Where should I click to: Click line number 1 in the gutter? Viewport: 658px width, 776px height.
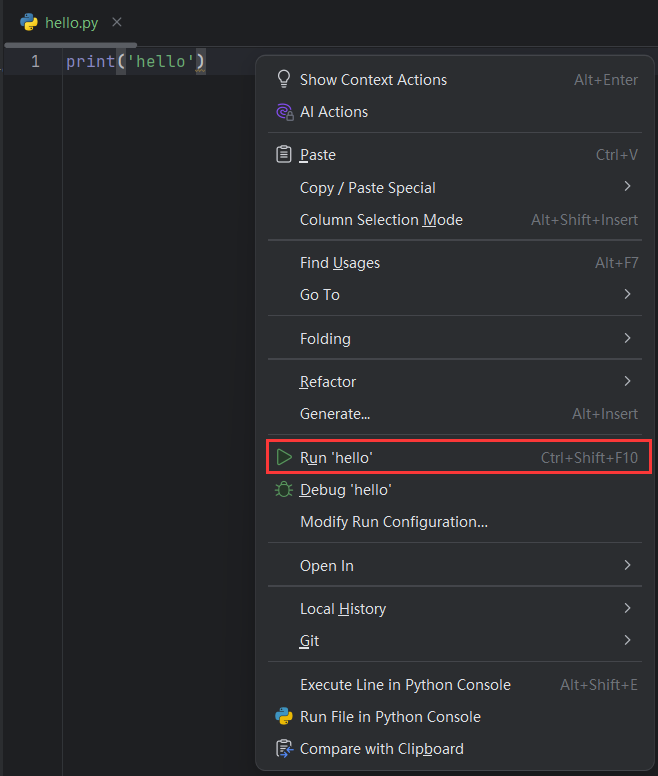[36, 62]
